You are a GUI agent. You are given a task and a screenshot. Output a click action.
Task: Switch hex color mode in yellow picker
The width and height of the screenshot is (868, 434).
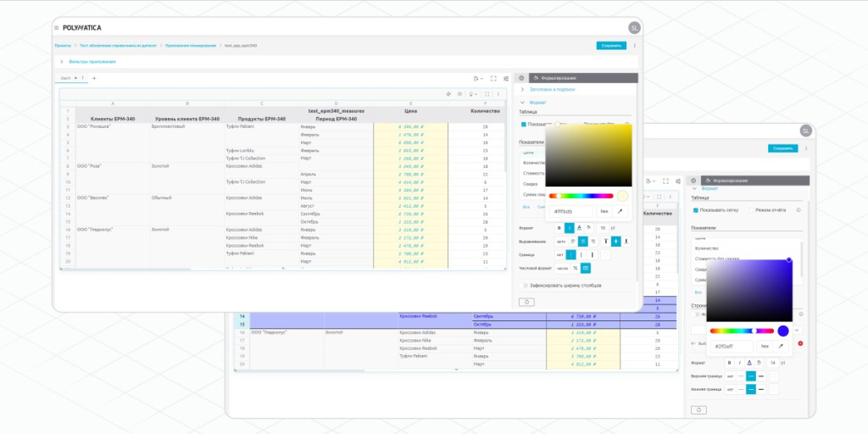pos(604,211)
